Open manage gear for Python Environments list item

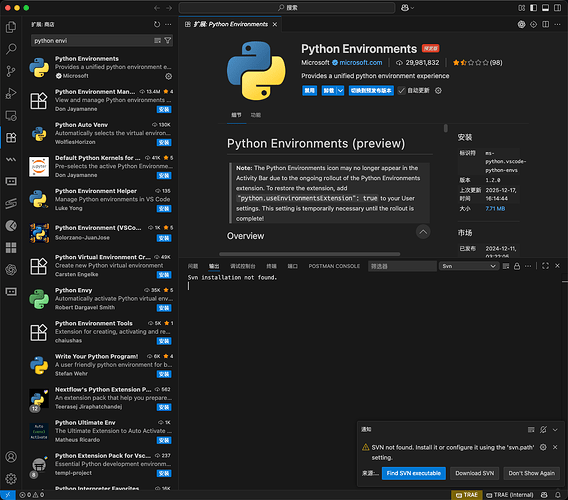pos(168,76)
